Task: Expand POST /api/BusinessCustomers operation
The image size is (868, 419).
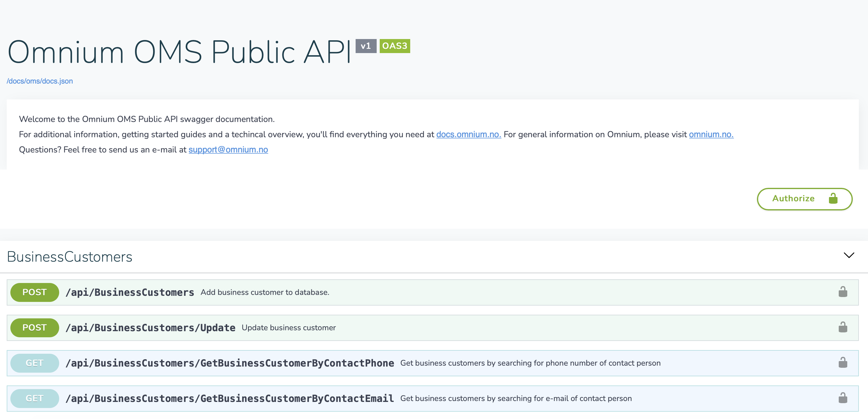Action: (433, 292)
